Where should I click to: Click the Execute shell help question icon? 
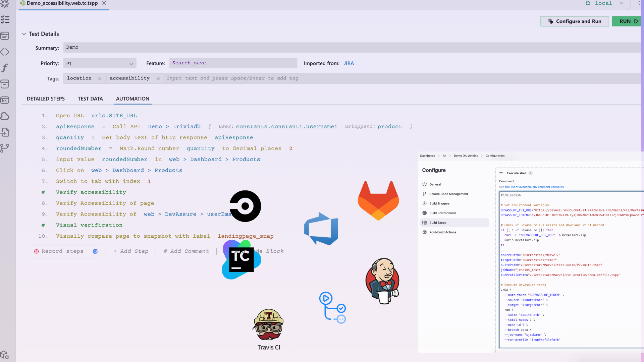(x=530, y=173)
